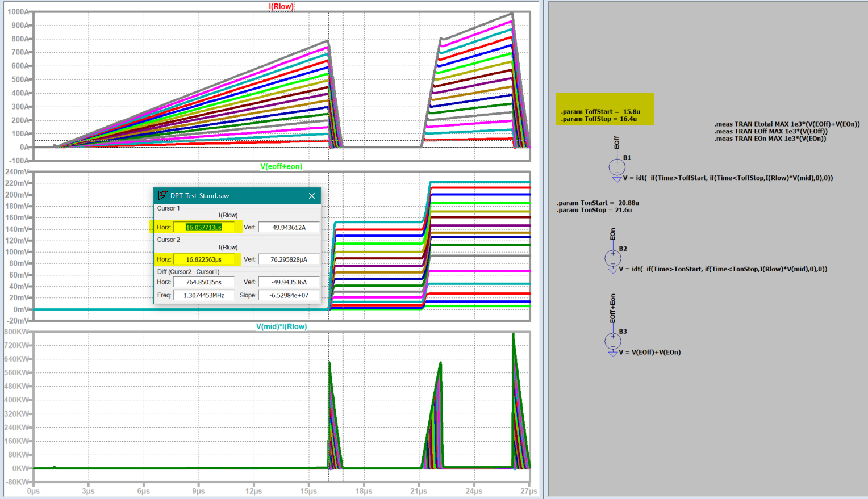Click the .meas TRAN Etotal directive
Viewport: 868px width, 499px height.
[787, 124]
